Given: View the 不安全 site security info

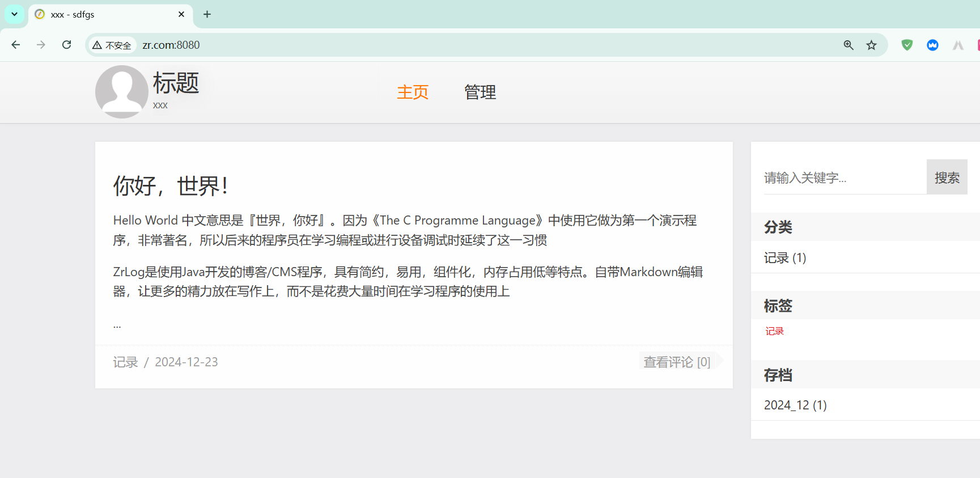Looking at the screenshot, I should click(112, 45).
